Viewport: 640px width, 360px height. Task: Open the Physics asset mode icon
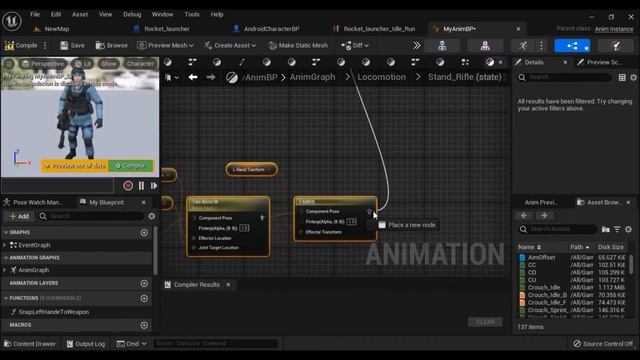[x=616, y=46]
